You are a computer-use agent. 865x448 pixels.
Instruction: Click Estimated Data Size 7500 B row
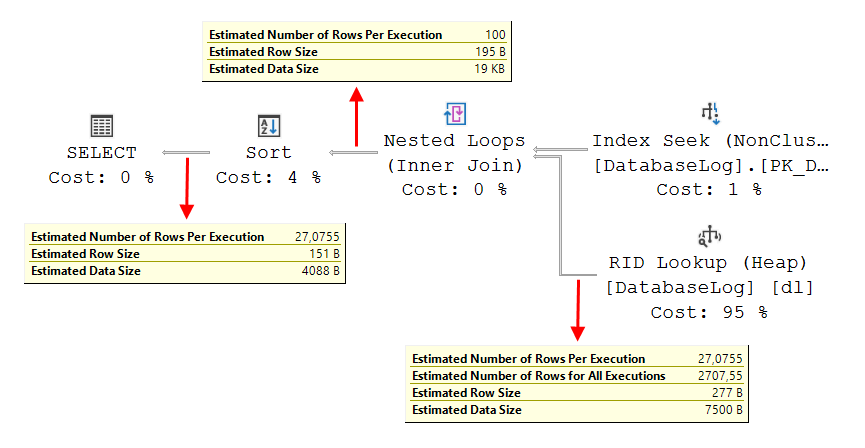pyautogui.click(x=577, y=410)
